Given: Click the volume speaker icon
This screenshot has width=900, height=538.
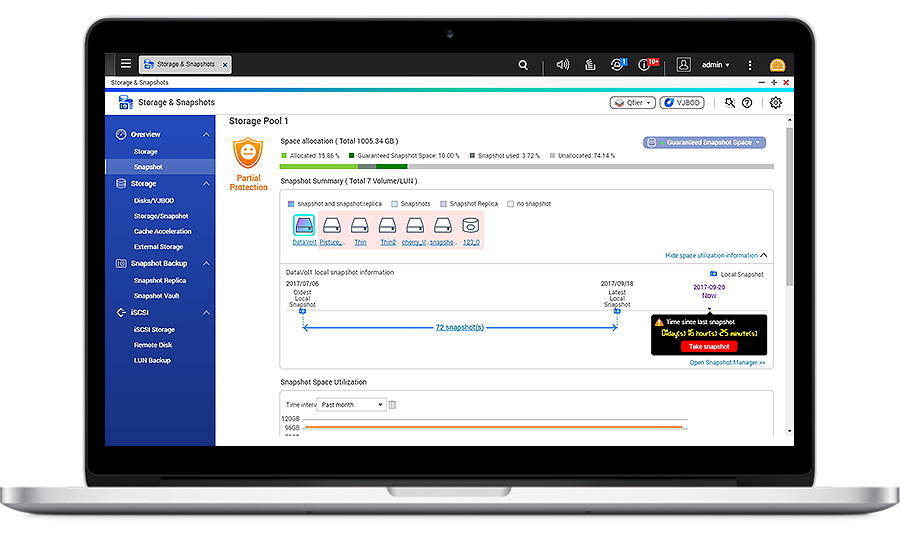Looking at the screenshot, I should [563, 65].
